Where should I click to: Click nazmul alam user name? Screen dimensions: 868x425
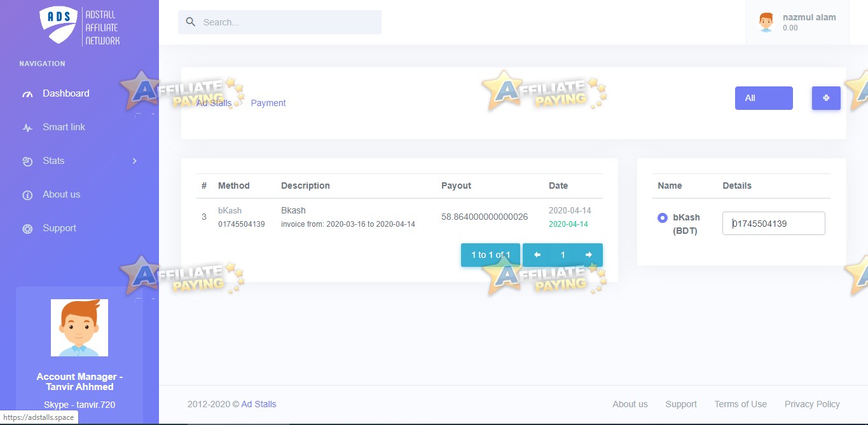click(809, 17)
